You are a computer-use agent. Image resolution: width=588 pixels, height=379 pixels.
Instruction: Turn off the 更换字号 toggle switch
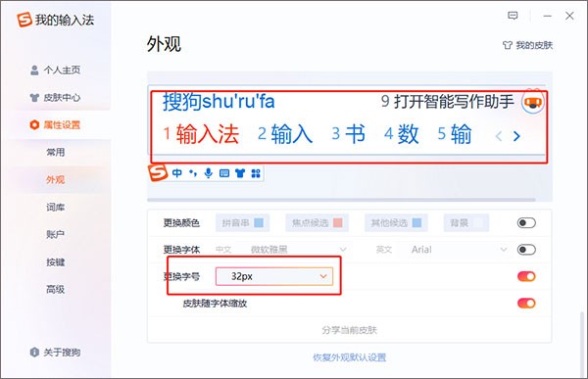pos(526,276)
